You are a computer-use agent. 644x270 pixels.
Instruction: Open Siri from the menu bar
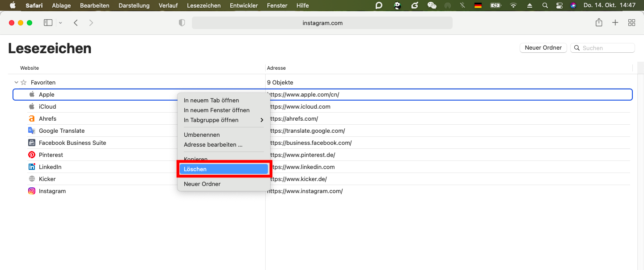coord(573,5)
